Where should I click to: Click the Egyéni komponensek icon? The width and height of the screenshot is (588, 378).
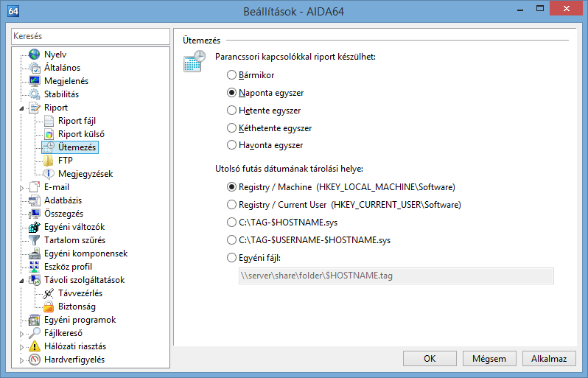click(x=35, y=253)
